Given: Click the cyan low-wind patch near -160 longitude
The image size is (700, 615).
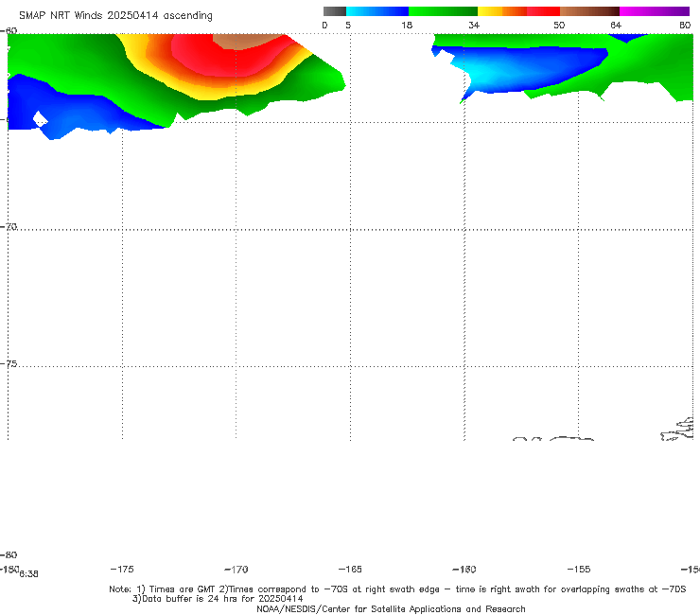Looking at the screenshot, I should (486, 76).
